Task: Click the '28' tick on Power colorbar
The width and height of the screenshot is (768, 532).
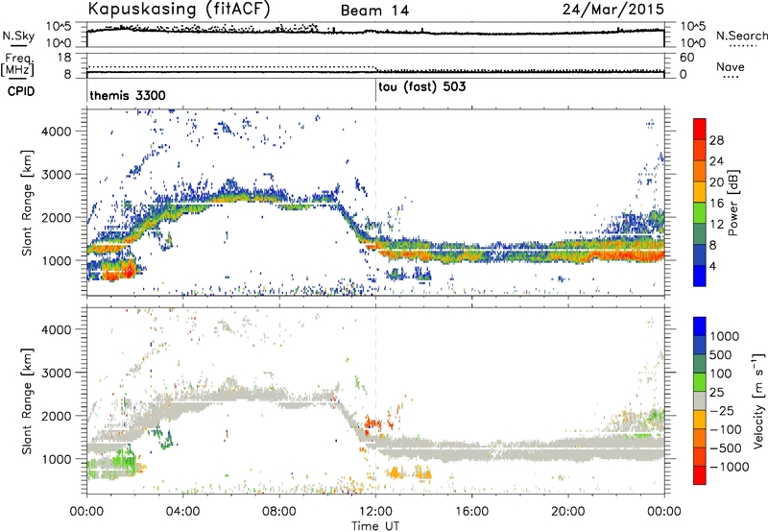Action: coord(716,140)
